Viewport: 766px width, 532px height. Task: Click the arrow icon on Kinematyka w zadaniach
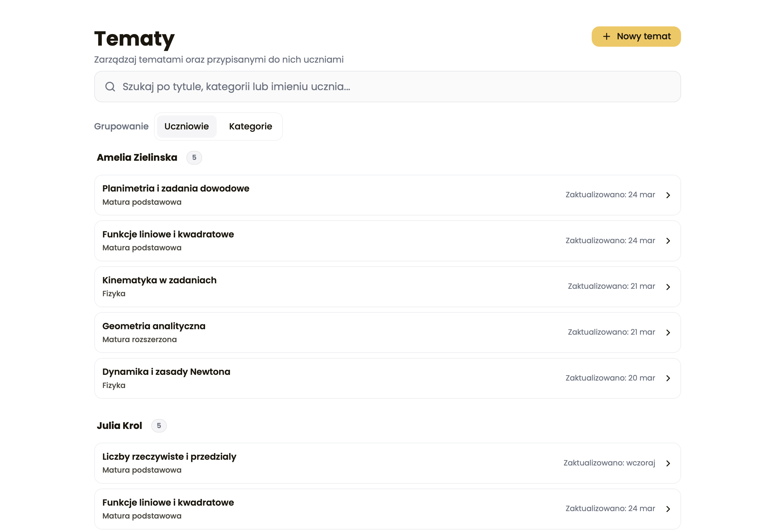point(668,287)
